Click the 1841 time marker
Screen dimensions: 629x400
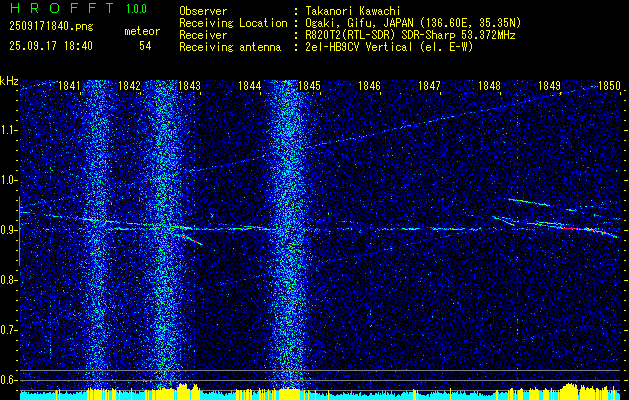tap(69, 85)
